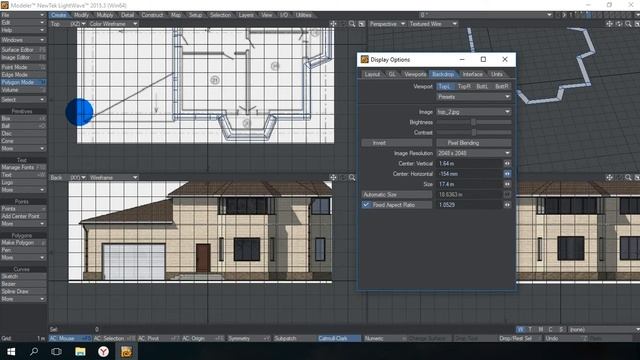The width and height of the screenshot is (640, 360).
Task: Toggle Pixel Blending in Display Options
Action: click(x=473, y=143)
